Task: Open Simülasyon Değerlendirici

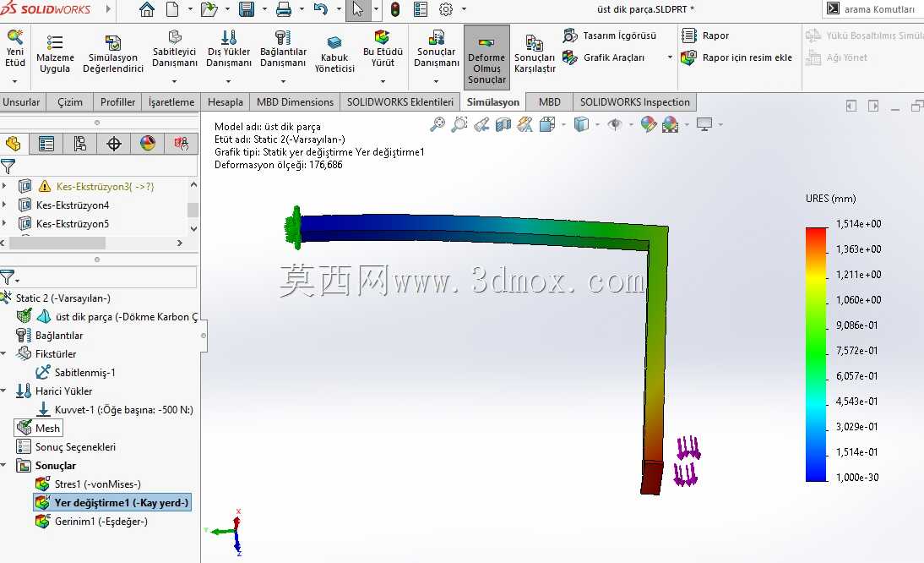Action: coord(113,53)
